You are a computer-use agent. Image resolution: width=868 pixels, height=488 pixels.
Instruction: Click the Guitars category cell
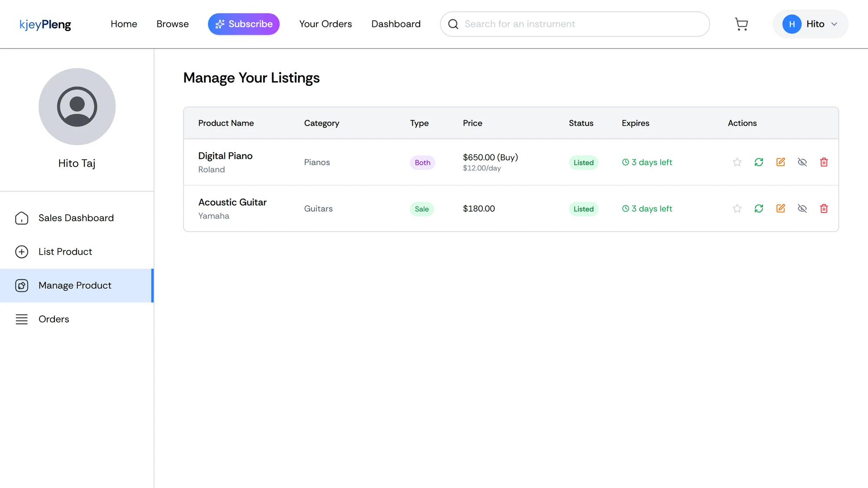tap(318, 209)
